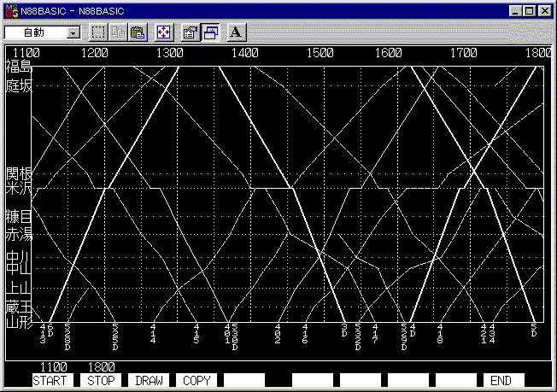Open the font size dropdown arrow
This screenshot has height=392, width=557.
click(x=73, y=32)
